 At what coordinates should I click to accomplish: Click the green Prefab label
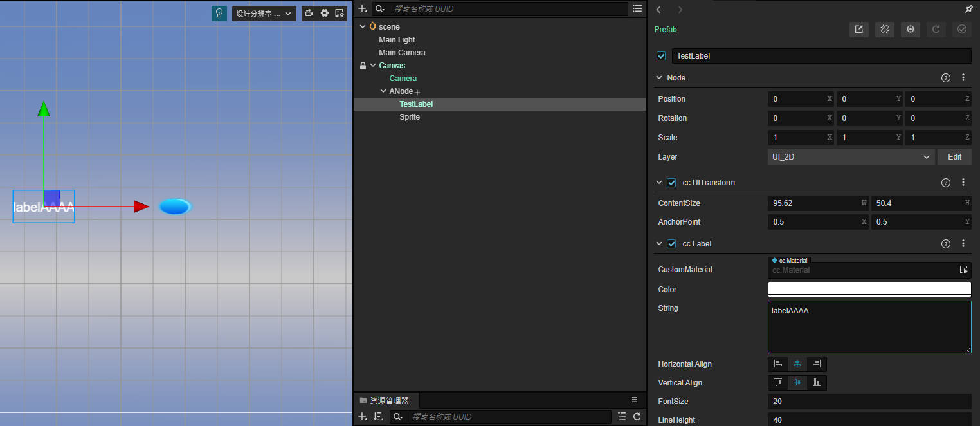pyautogui.click(x=666, y=30)
